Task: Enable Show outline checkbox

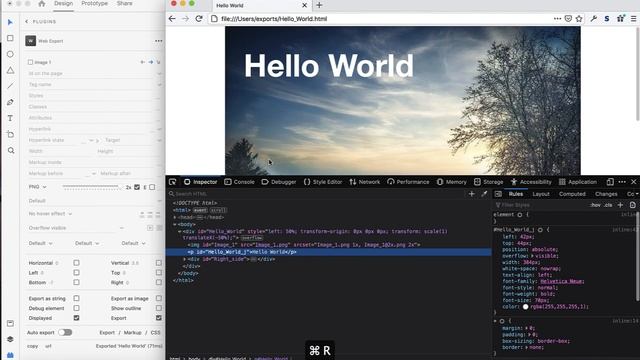Action: [x=159, y=308]
